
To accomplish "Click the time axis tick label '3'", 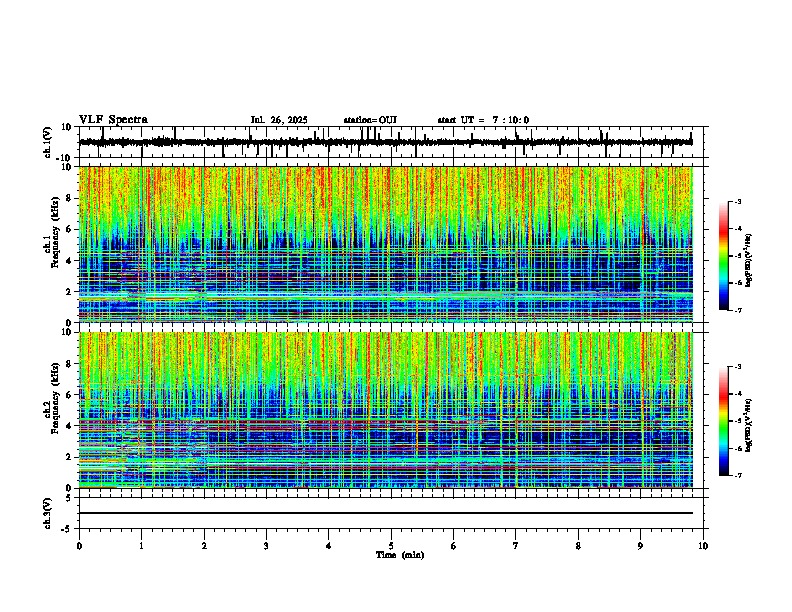I will point(266,546).
